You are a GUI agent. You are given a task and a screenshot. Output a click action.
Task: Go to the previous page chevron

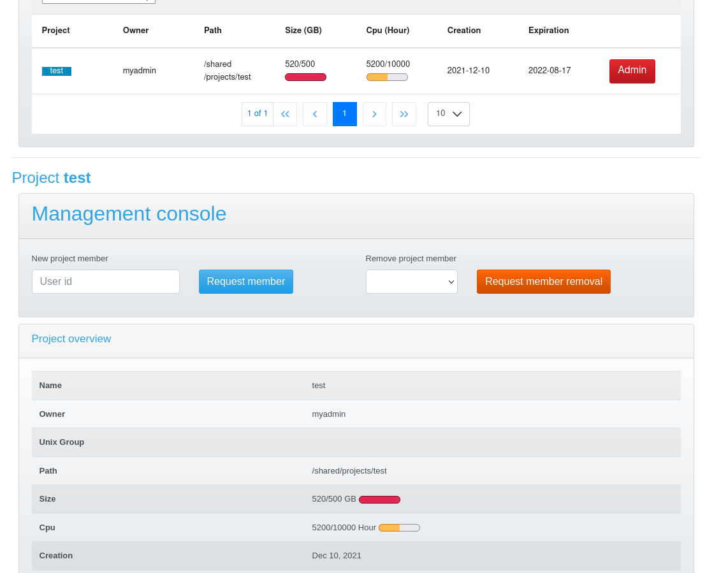tap(315, 113)
